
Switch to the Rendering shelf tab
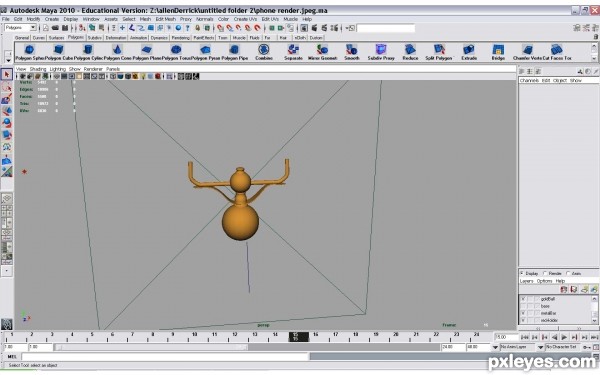click(x=181, y=38)
